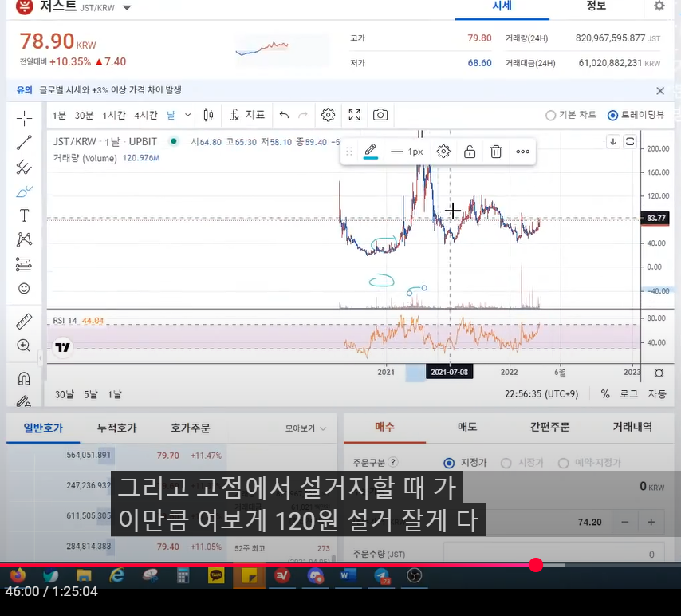Select the zoom in tool
Image resolution: width=681 pixels, height=616 pixels.
click(24, 346)
